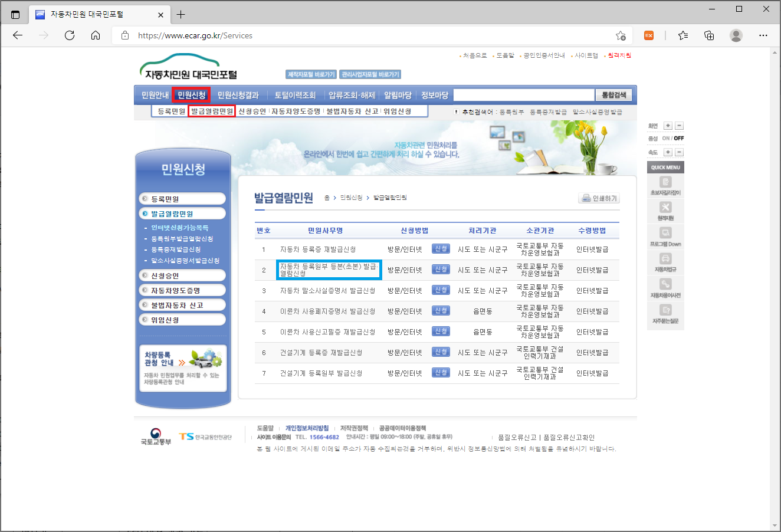Open the 정보마당 menu

click(435, 95)
